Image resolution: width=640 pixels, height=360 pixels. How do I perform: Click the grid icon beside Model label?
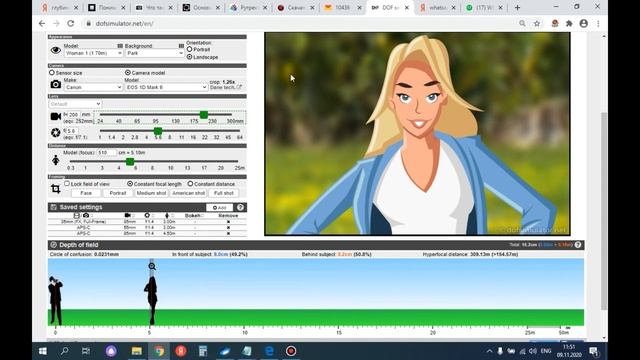click(x=120, y=46)
